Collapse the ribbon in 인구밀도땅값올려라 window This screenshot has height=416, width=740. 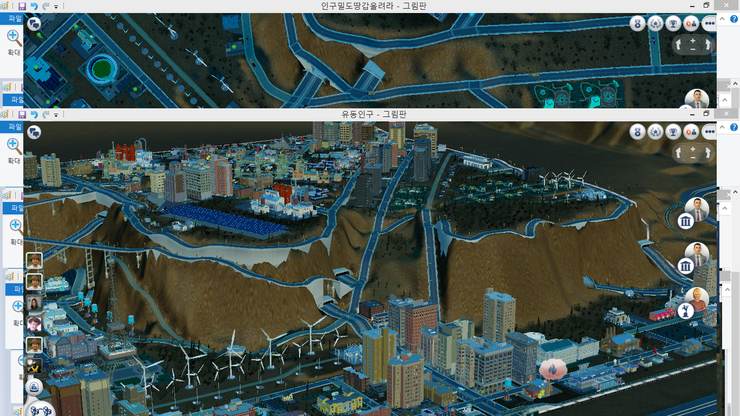(722, 19)
